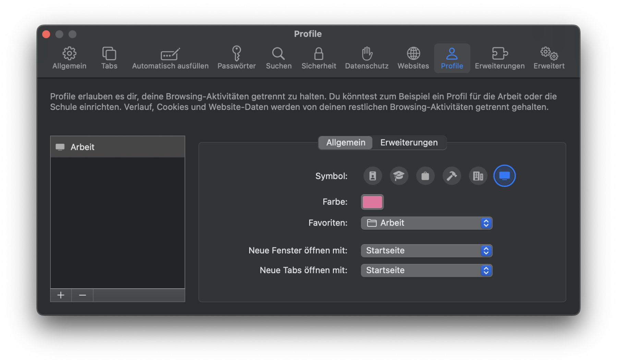The width and height of the screenshot is (617, 364).
Task: Switch to the Allgemein segment tab
Action: 346,143
